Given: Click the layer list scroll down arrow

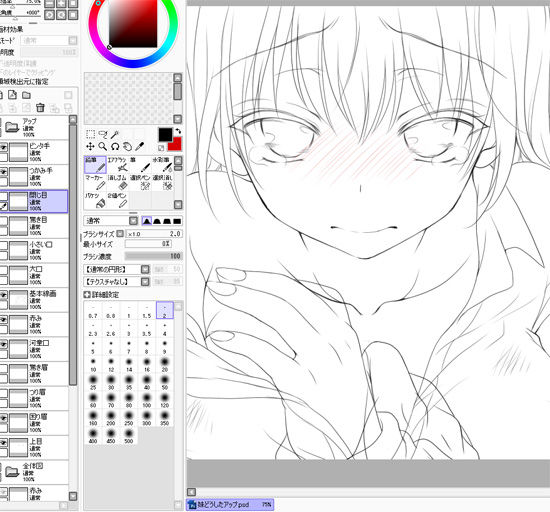Looking at the screenshot, I should pos(73,496).
